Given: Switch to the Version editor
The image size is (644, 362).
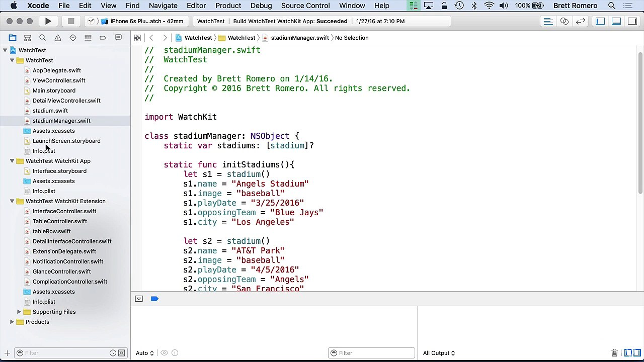Looking at the screenshot, I should coord(580,21).
